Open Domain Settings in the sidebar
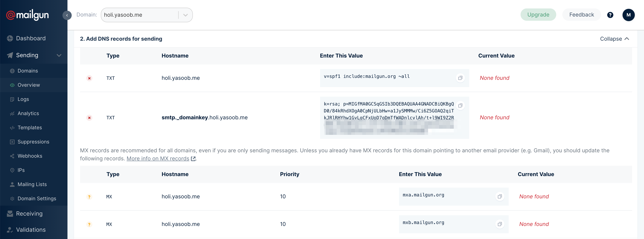This screenshot has height=239, width=644. [37, 199]
